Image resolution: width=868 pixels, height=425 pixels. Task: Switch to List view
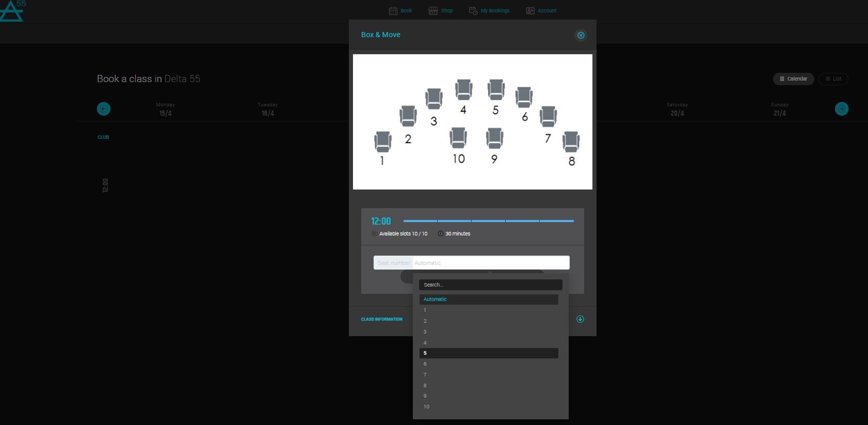click(x=833, y=79)
